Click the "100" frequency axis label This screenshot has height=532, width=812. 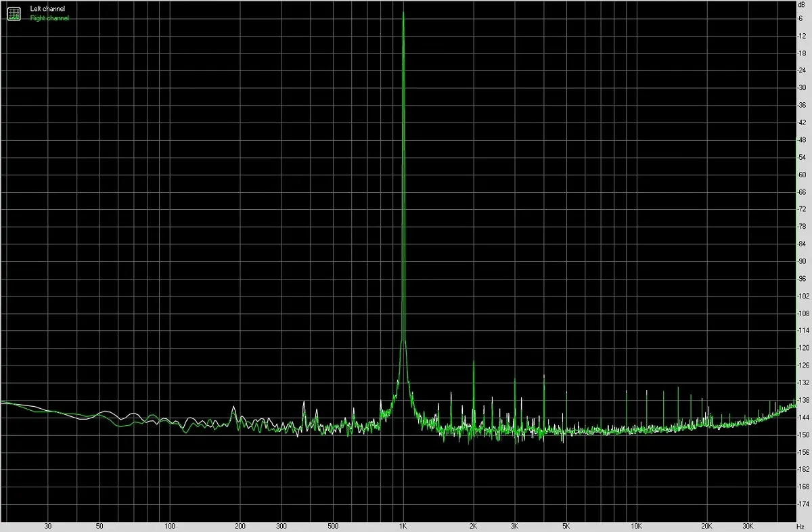coord(171,526)
